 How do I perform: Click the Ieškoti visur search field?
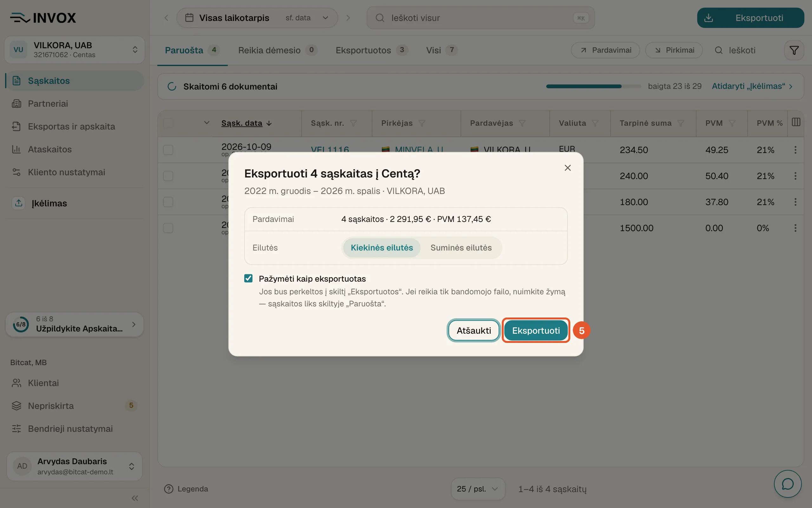pyautogui.click(x=481, y=18)
